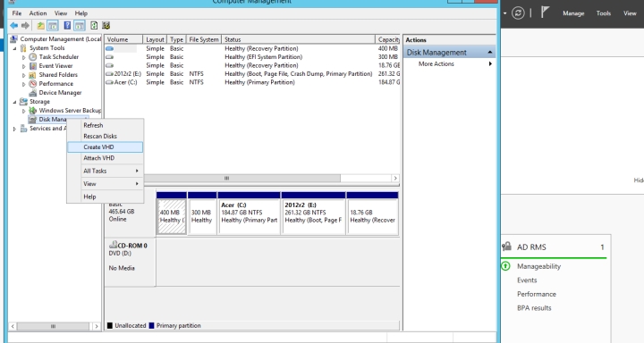
Task: Open the Task Scheduler node
Action: click(59, 57)
